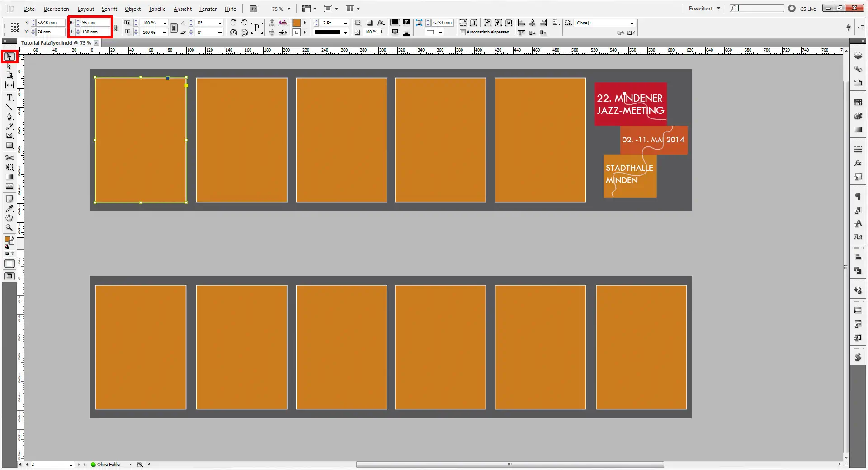The width and height of the screenshot is (868, 470).
Task: Close the Tutorial Falzflyer.indd document tab
Action: point(96,43)
